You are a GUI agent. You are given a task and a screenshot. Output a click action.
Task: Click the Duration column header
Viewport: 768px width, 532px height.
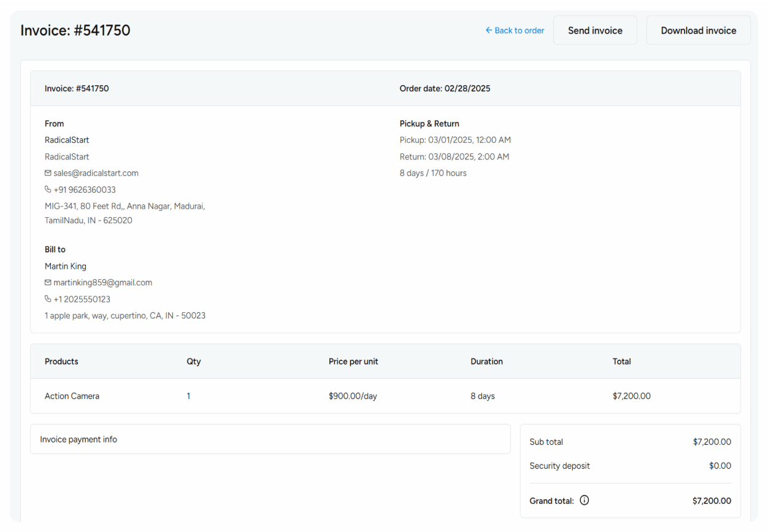click(x=486, y=361)
